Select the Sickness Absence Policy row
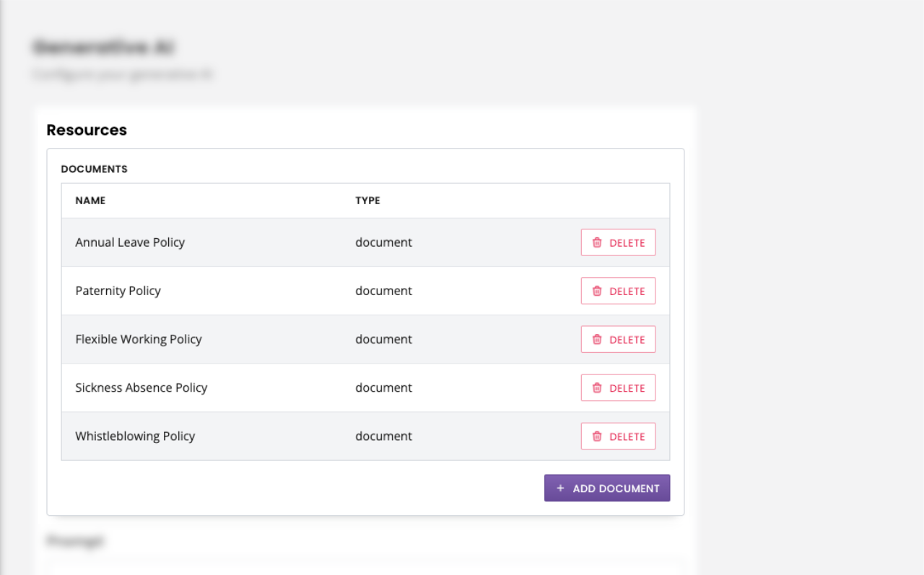The image size is (924, 575). click(x=141, y=387)
